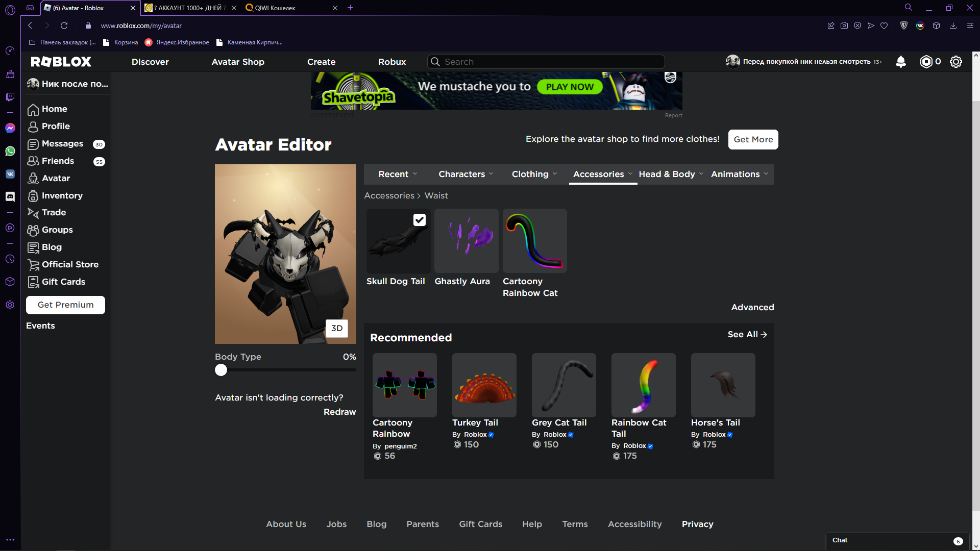This screenshot has width=980, height=551.
Task: Open Create in the top navigation
Action: [321, 62]
